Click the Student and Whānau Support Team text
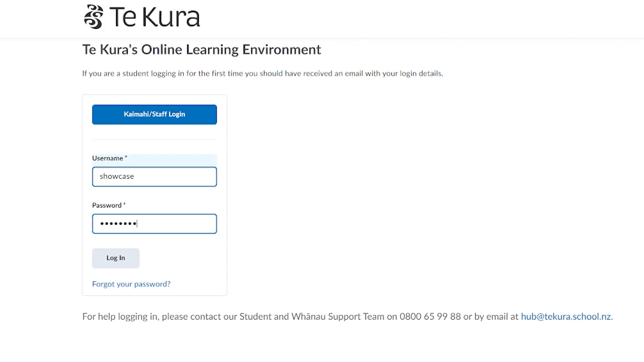 click(312, 317)
